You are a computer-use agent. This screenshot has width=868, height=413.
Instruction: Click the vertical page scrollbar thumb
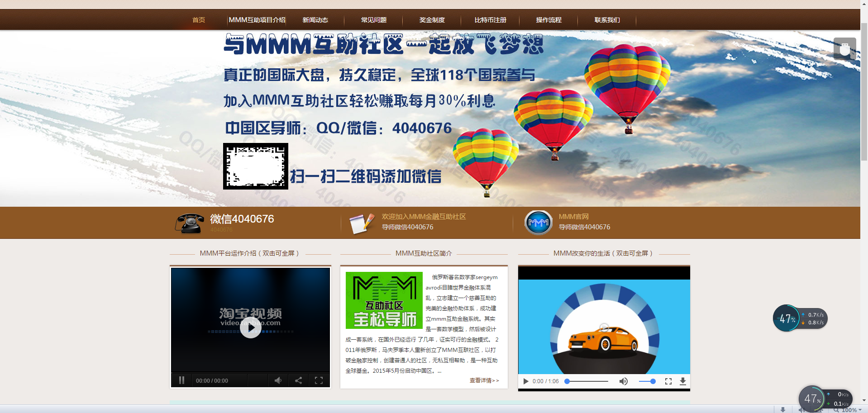coord(864,92)
